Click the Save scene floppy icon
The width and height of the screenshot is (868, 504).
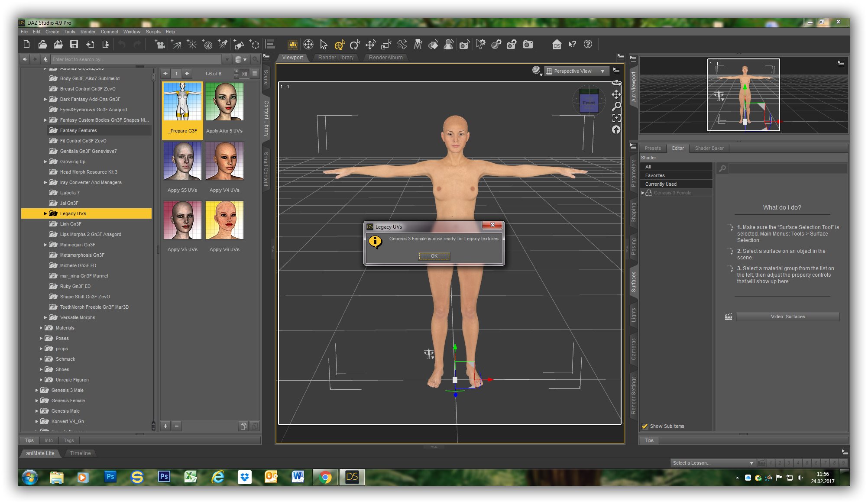(74, 44)
